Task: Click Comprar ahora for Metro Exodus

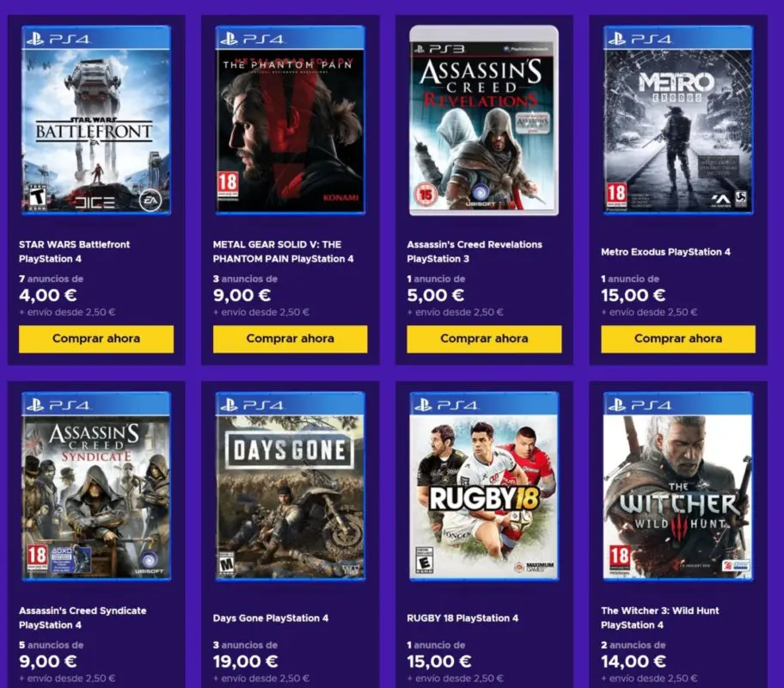Action: point(678,339)
